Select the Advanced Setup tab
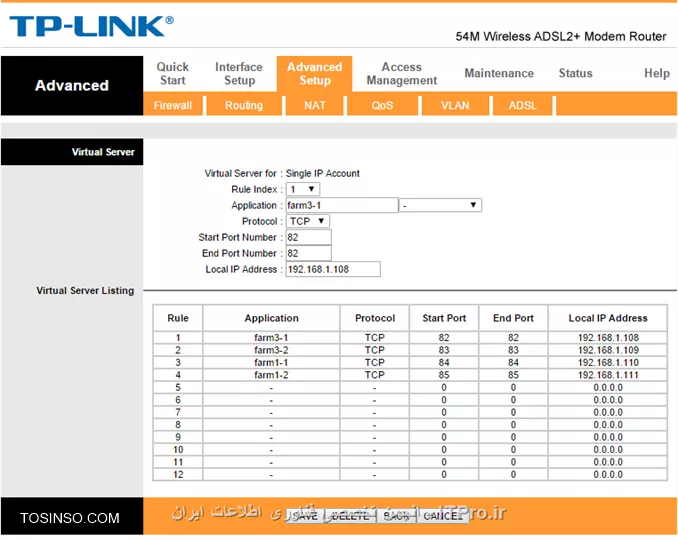 pyautogui.click(x=314, y=73)
